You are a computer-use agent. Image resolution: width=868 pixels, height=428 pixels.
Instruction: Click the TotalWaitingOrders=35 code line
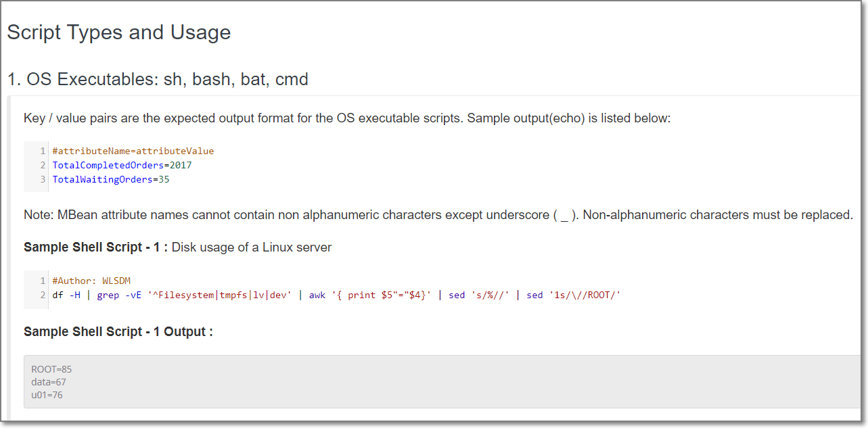[x=111, y=179]
